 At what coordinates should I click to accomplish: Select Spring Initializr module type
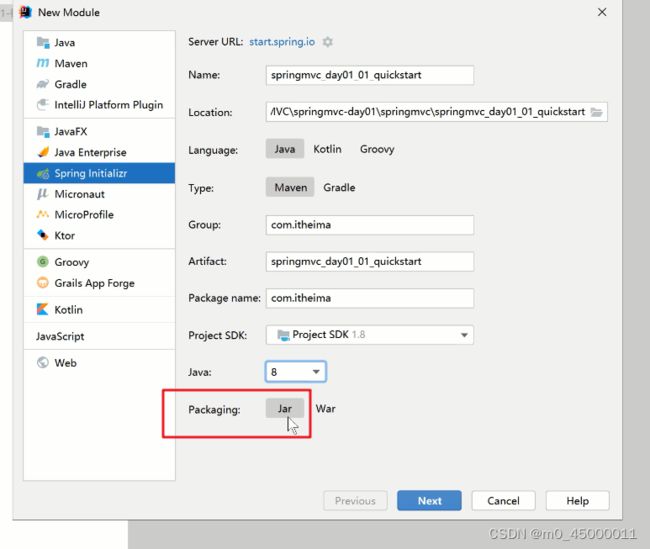[99, 173]
